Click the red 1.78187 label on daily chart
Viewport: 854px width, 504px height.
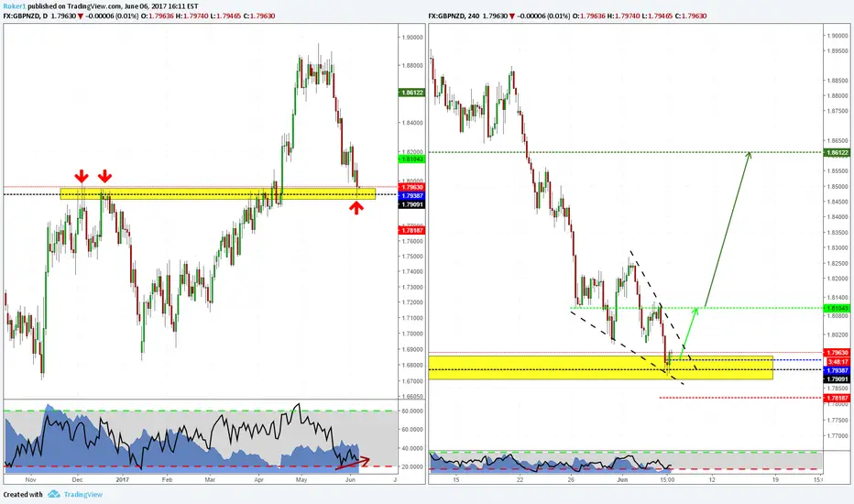point(411,231)
